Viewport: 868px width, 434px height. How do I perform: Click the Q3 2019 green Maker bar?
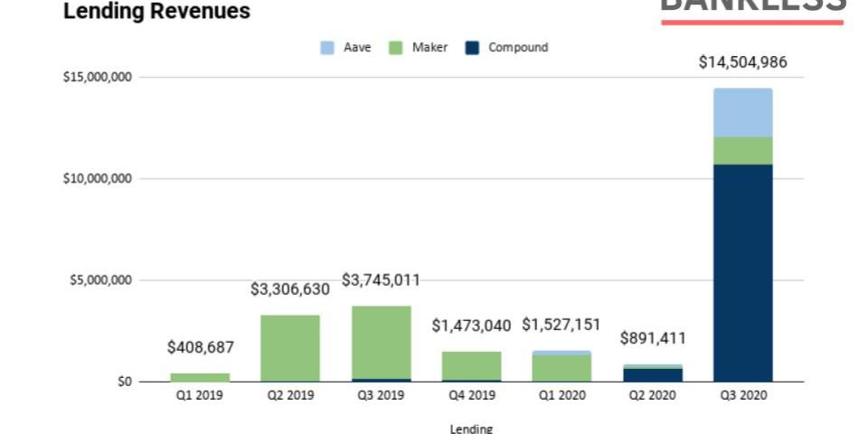(381, 342)
